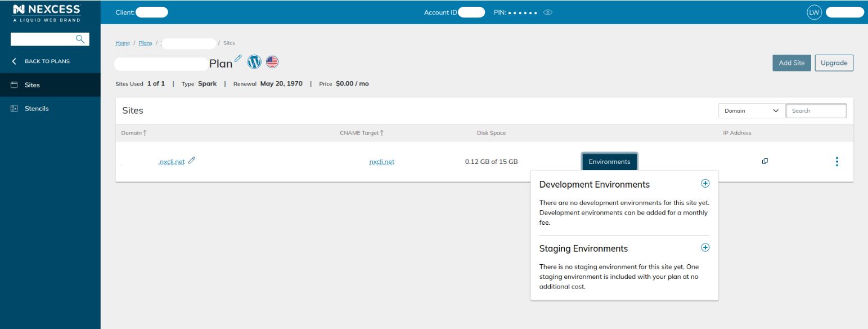This screenshot has width=868, height=329.
Task: Click the sidebar search magnifier icon
Action: point(80,39)
